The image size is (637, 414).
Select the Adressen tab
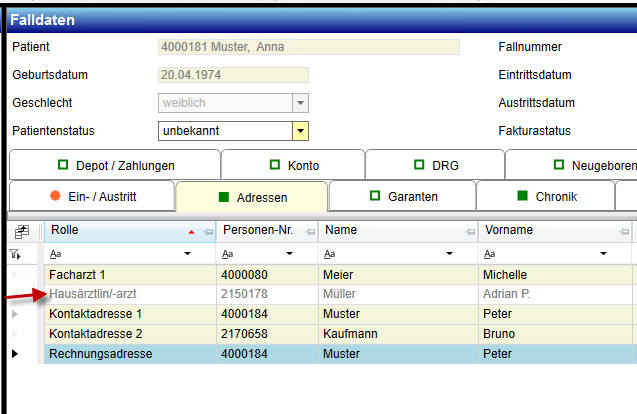[x=252, y=197]
